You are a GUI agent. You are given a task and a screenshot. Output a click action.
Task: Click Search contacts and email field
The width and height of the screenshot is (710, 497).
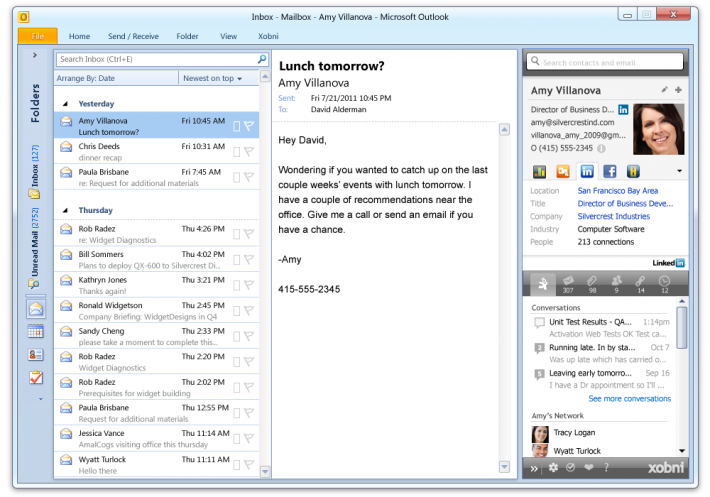605,62
